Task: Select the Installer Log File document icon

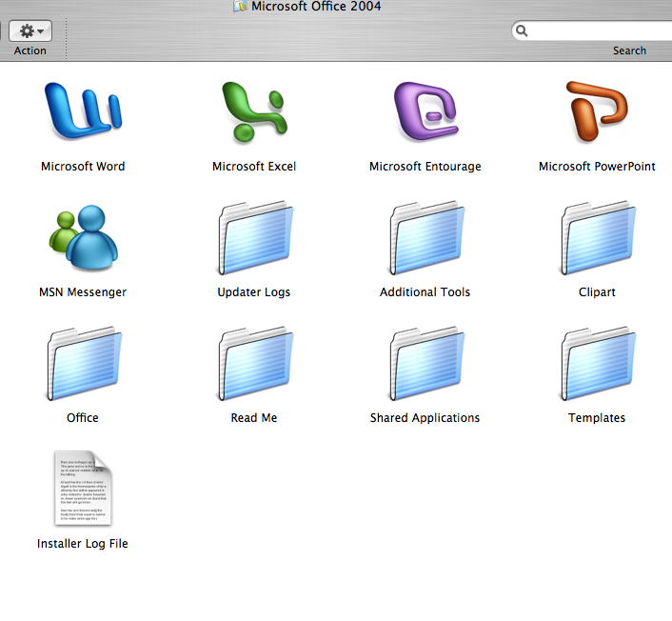Action: [x=83, y=488]
